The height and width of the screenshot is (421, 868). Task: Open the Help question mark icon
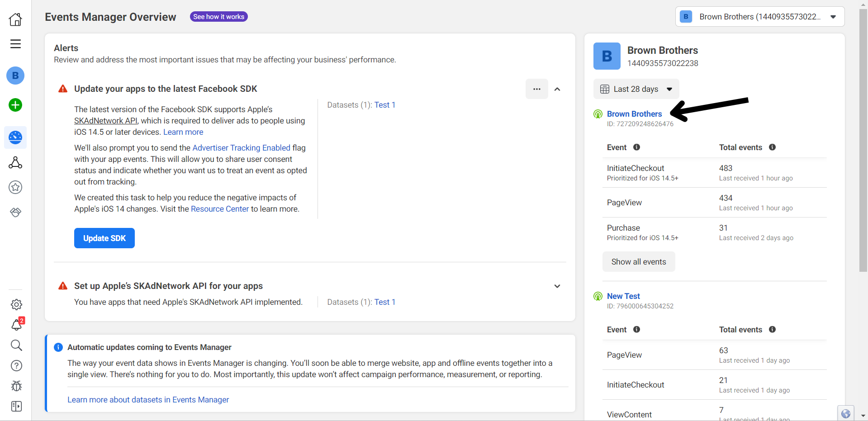16,365
